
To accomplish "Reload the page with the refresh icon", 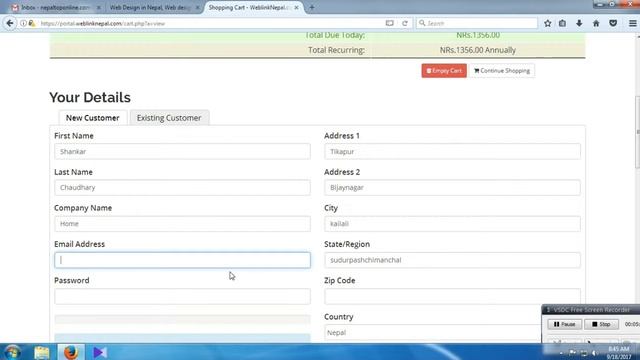I will coord(404,23).
